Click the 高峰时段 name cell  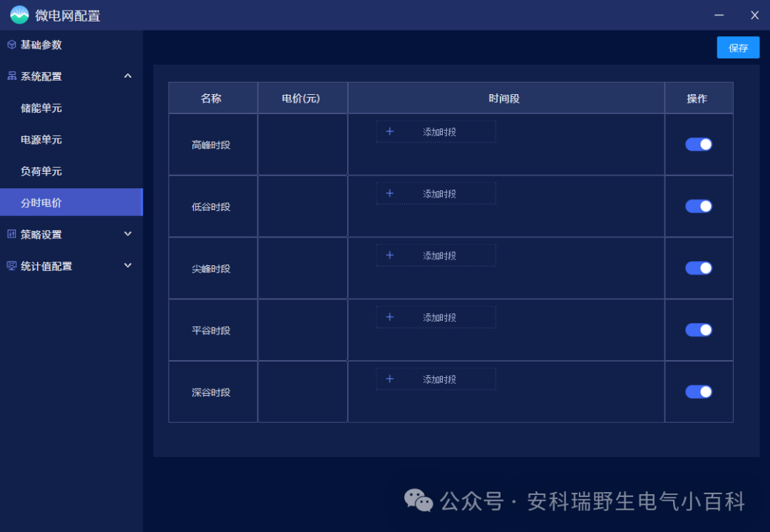pyautogui.click(x=213, y=145)
